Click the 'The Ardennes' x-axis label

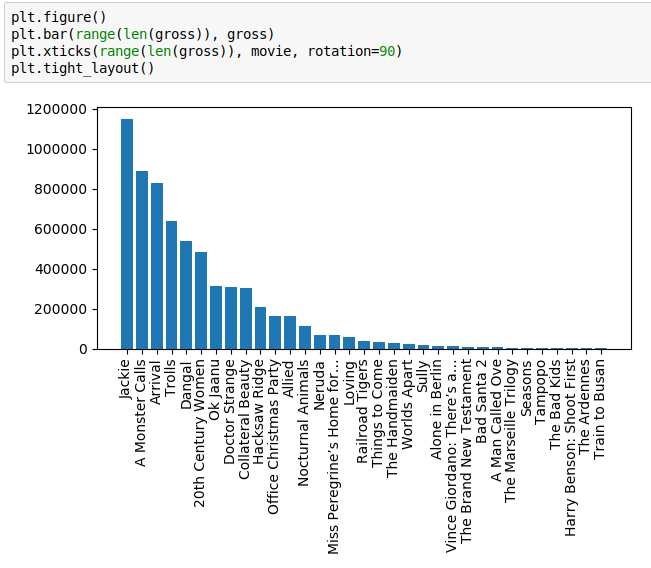coord(584,407)
